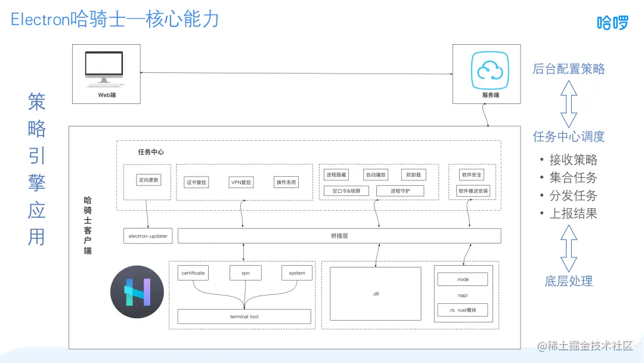
Task: Click the 软件推送安装 box
Action: point(473,190)
